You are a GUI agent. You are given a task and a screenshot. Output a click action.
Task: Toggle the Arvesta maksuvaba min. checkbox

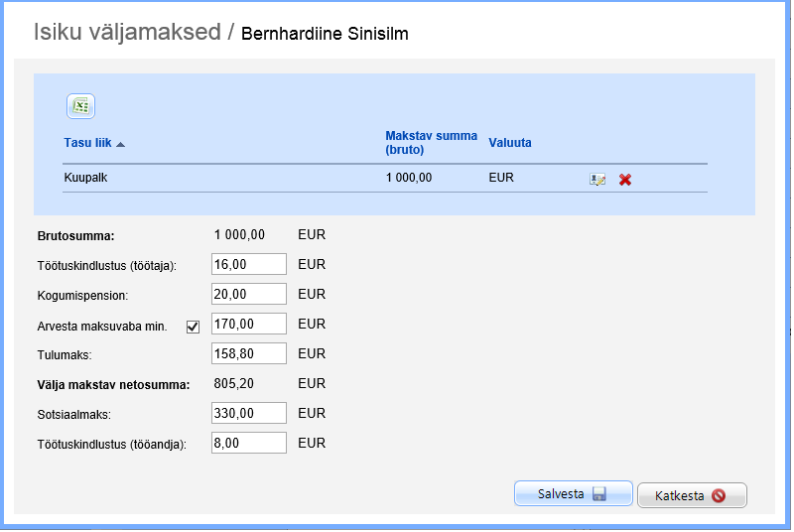pos(194,326)
